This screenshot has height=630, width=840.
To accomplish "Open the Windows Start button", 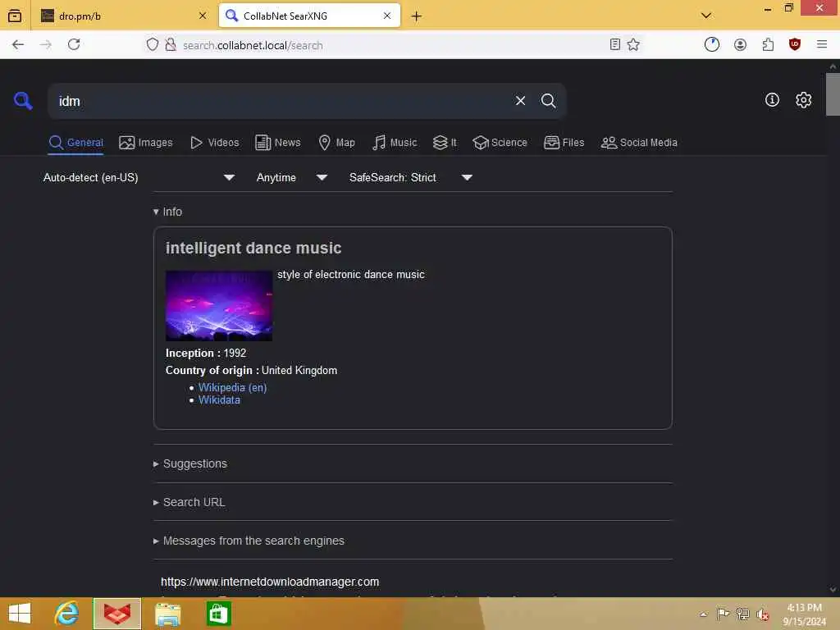I will pyautogui.click(x=20, y=614).
